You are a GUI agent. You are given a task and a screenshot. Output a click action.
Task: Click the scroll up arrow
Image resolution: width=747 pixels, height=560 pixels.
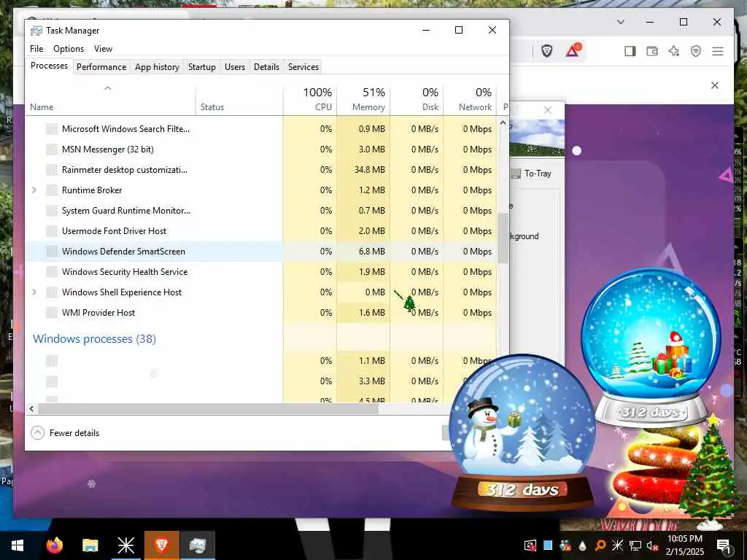[x=503, y=122]
